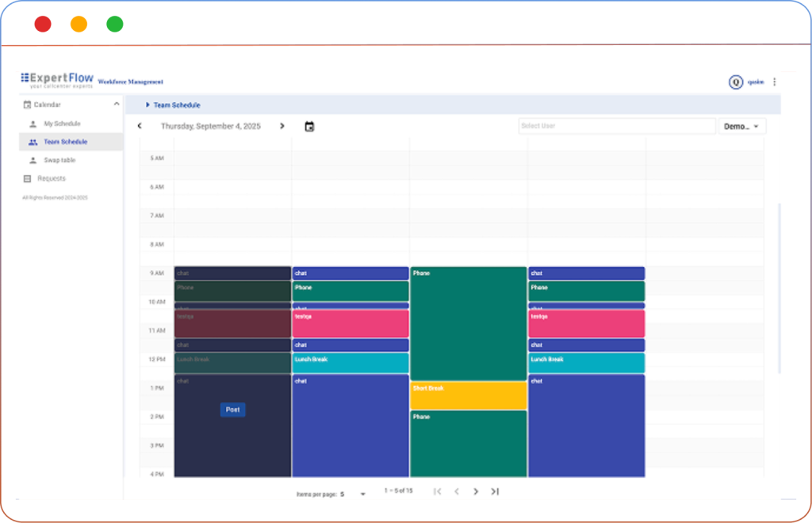Screen dimensions: 812x523
Task: Go to previous day with left arrow
Action: (140, 126)
